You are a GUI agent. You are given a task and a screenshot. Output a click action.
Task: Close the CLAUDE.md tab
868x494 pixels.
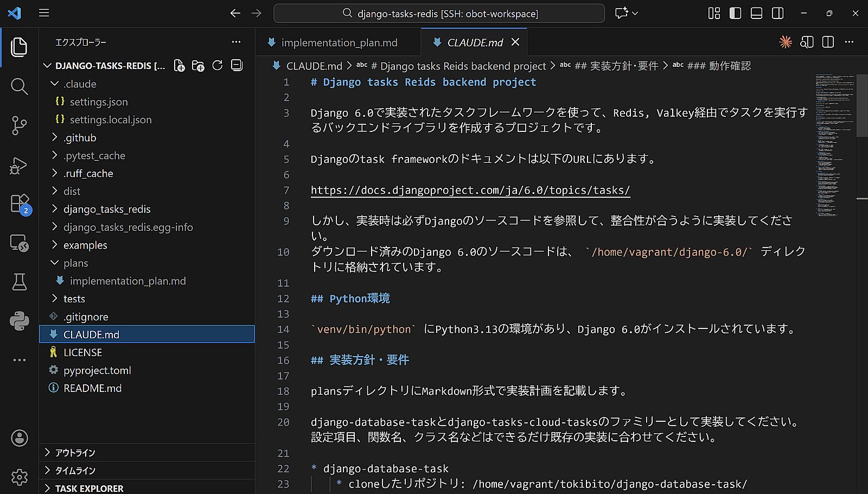pyautogui.click(x=515, y=42)
